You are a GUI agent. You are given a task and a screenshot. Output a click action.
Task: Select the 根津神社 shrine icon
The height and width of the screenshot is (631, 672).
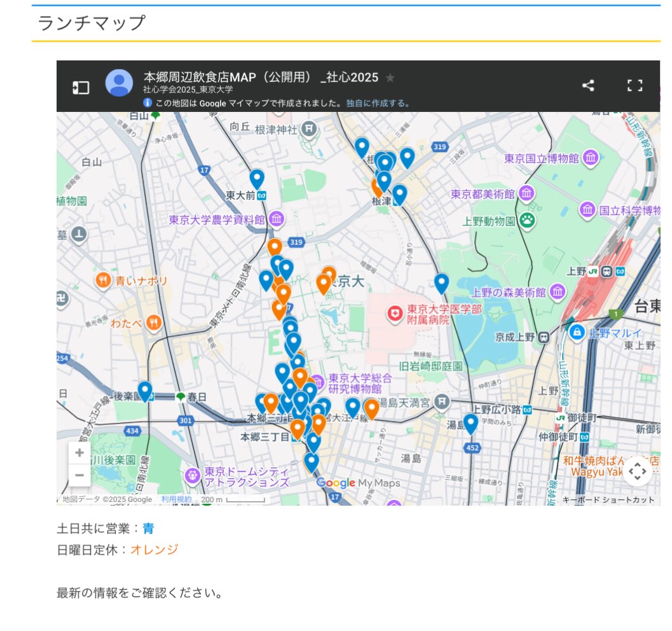click(x=308, y=128)
